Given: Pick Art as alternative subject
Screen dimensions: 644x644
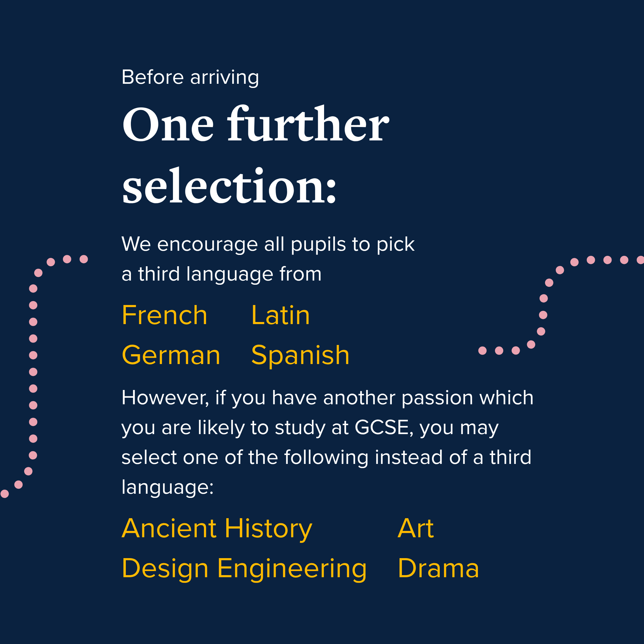Looking at the screenshot, I should [416, 528].
